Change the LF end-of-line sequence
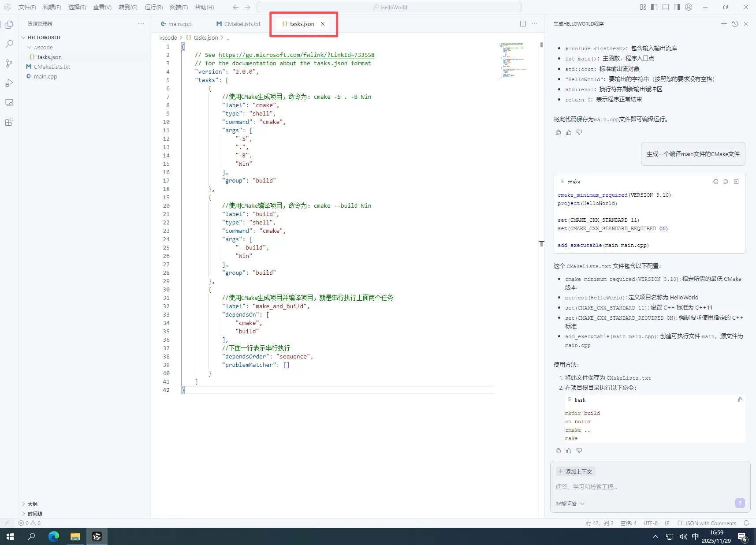Image resolution: width=756 pixels, height=545 pixels. click(667, 523)
